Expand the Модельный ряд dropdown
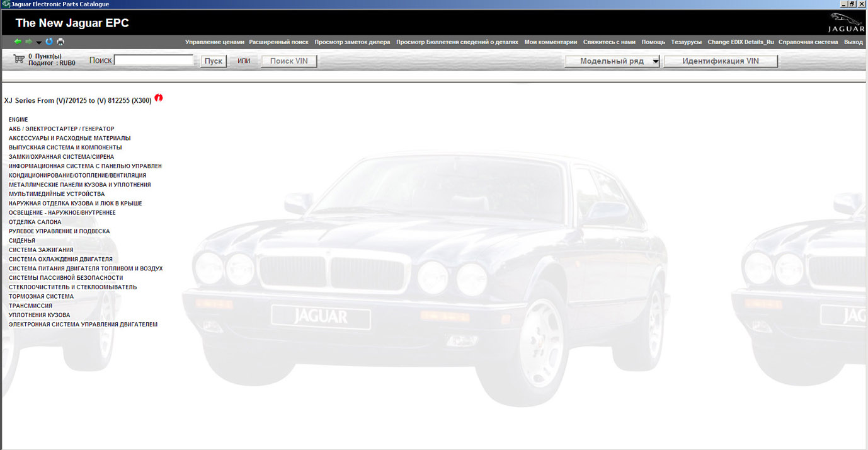Image resolution: width=868 pixels, height=450 pixels. point(655,62)
